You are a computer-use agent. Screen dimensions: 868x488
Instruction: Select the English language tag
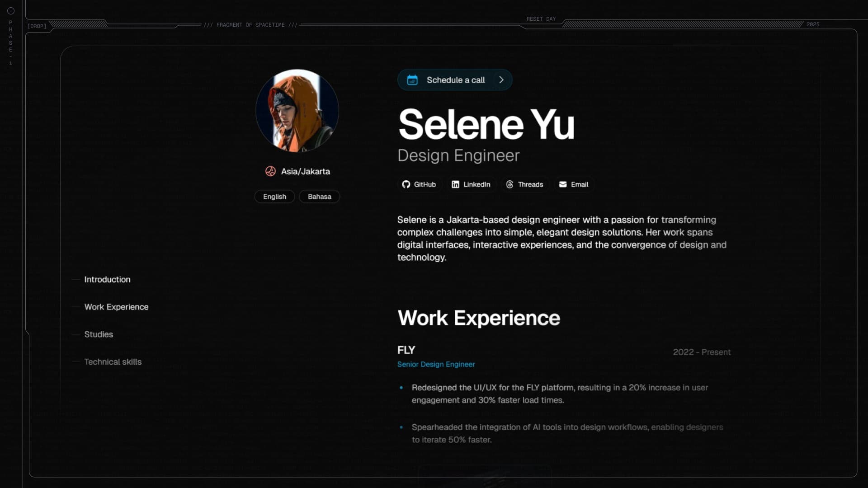pyautogui.click(x=274, y=197)
